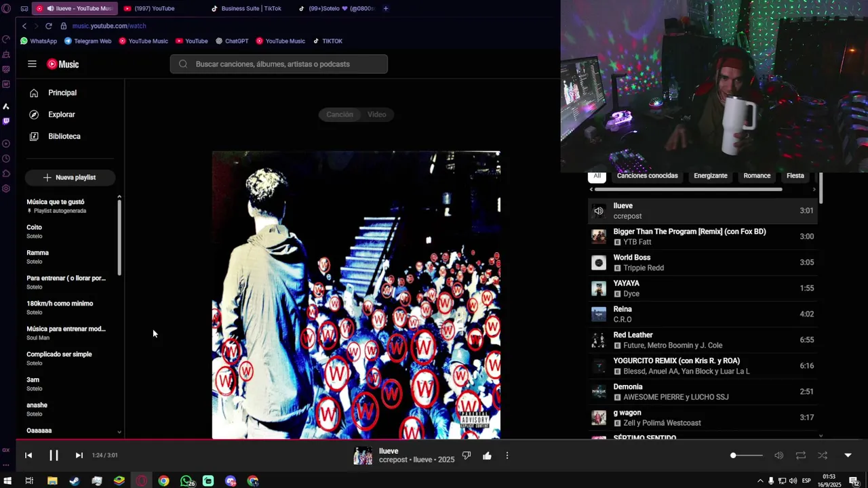Screen dimensions: 868x488
Task: Play Red Leather from the queue
Action: click(x=703, y=340)
